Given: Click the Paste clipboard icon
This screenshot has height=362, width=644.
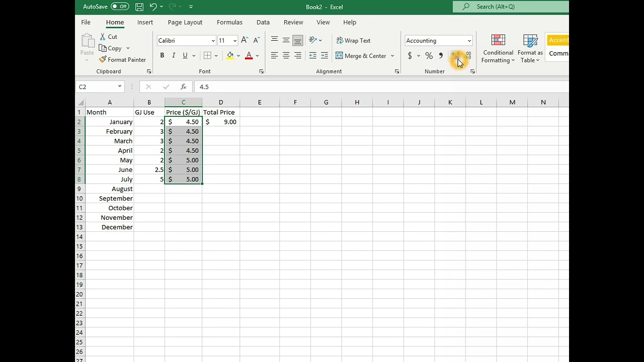Looking at the screenshot, I should pos(87,42).
